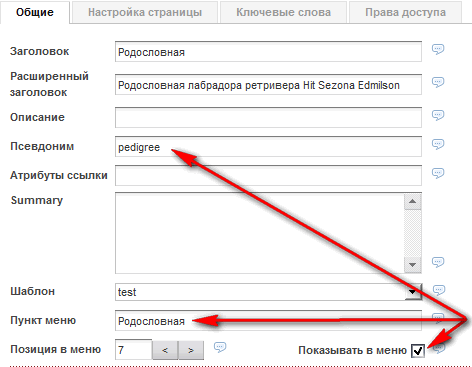Screen dimensions: 472x367
Task: Open the Ключевые слова tab
Action: coord(284,12)
